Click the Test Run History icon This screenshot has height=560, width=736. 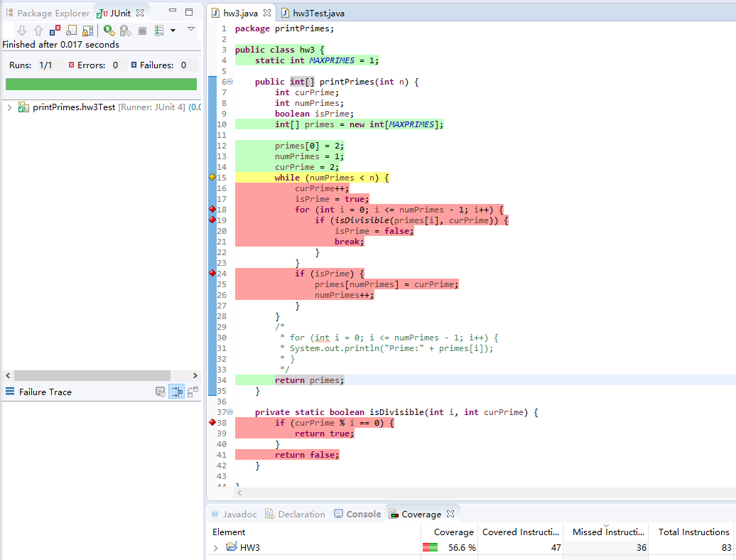point(158,31)
